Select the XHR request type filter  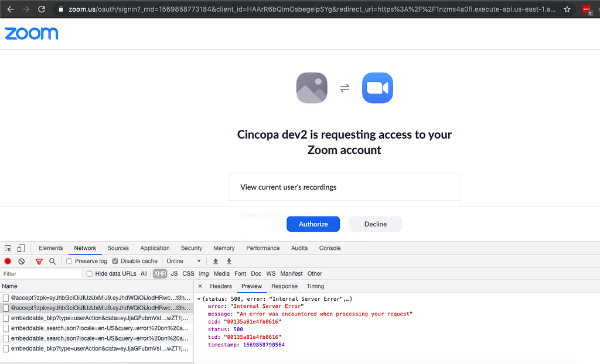coord(159,273)
